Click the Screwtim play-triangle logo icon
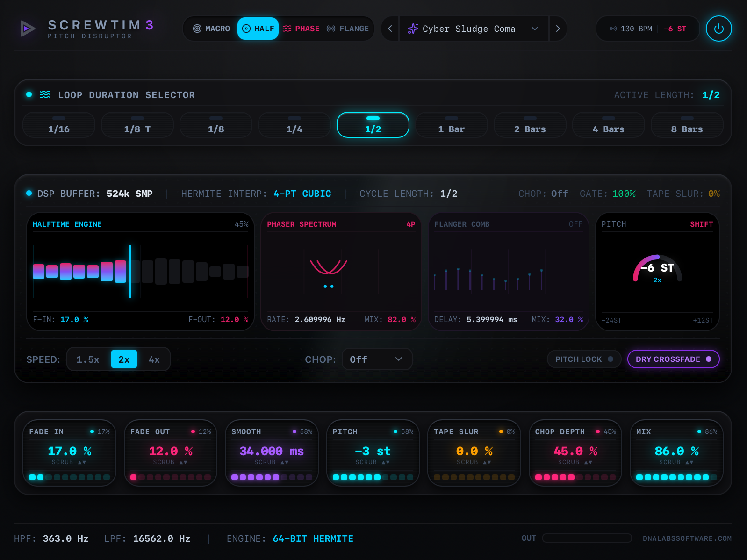Screen dimensions: 747x560 coord(28,29)
